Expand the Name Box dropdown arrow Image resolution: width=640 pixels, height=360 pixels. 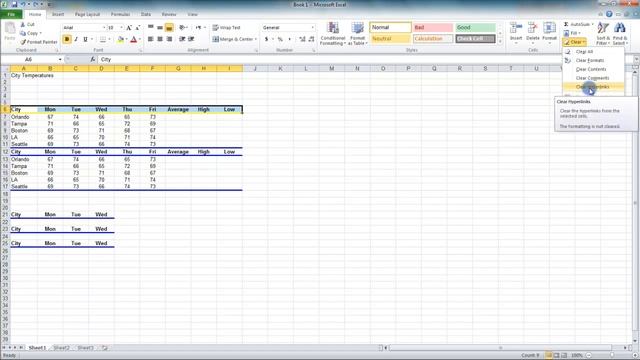click(x=60, y=60)
